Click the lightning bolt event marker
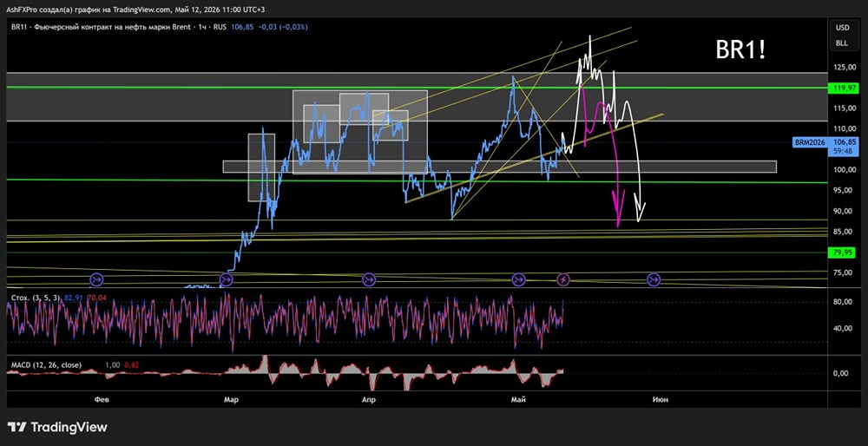Viewport: 868px width, 446px height. point(563,279)
